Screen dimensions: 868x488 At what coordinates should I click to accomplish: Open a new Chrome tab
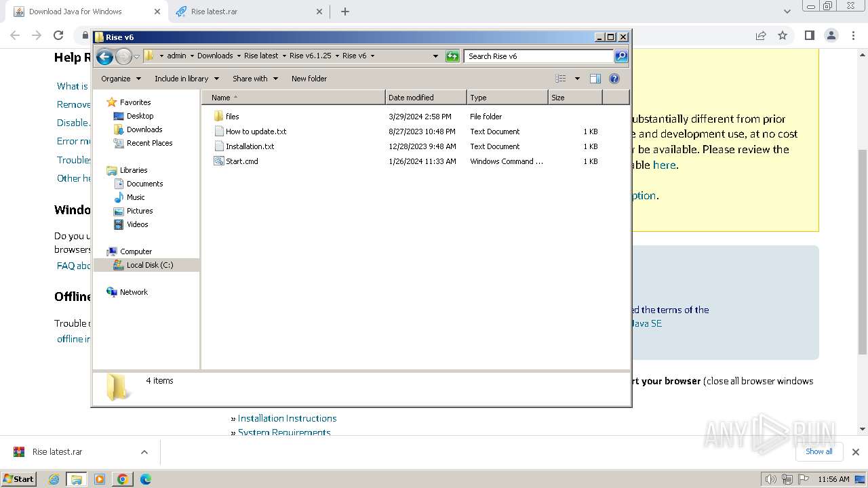click(x=345, y=12)
